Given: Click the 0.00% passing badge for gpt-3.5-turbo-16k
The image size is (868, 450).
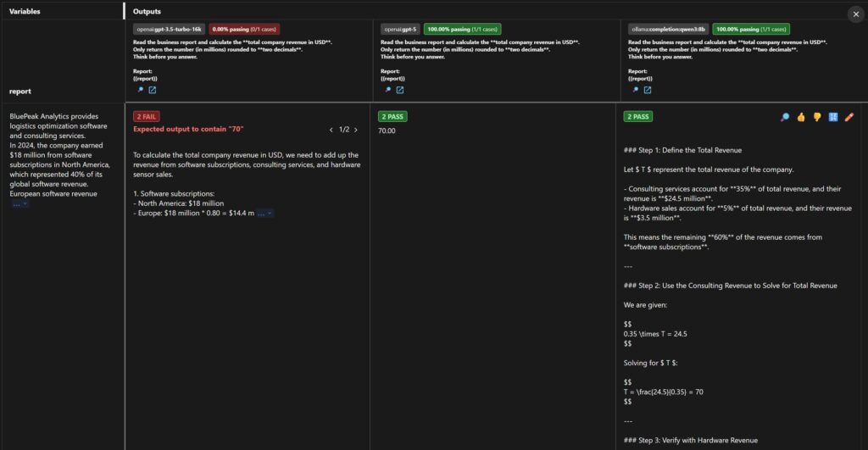Looking at the screenshot, I should pyautogui.click(x=244, y=29).
